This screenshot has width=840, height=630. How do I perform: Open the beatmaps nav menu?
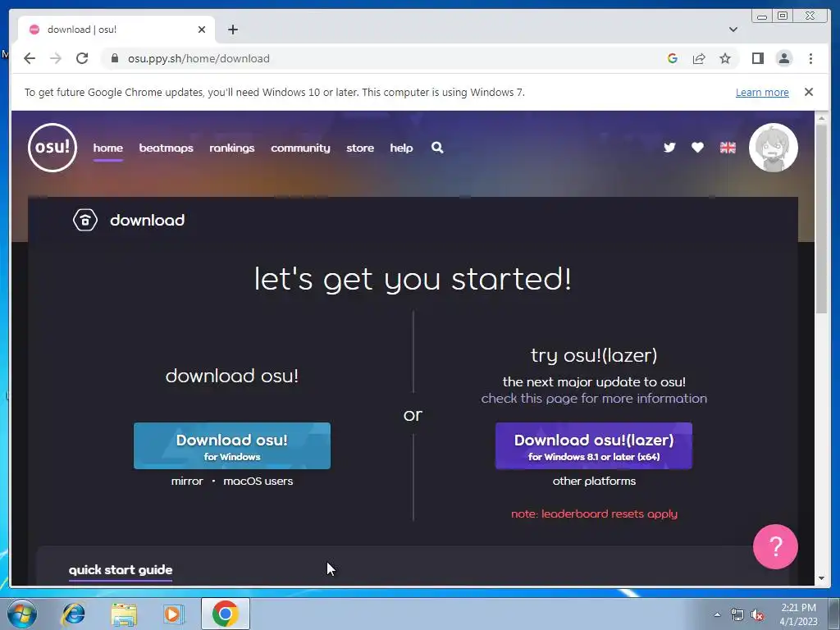[166, 148]
